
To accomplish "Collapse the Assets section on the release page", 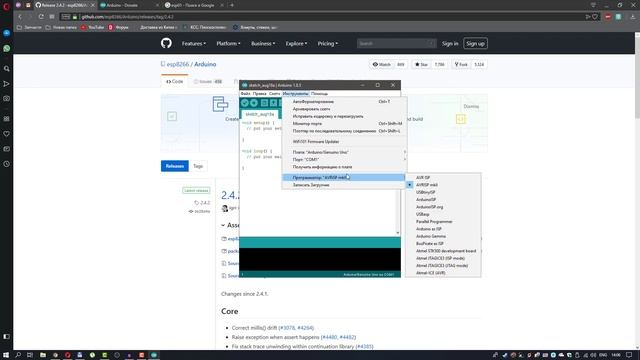I will point(231,225).
